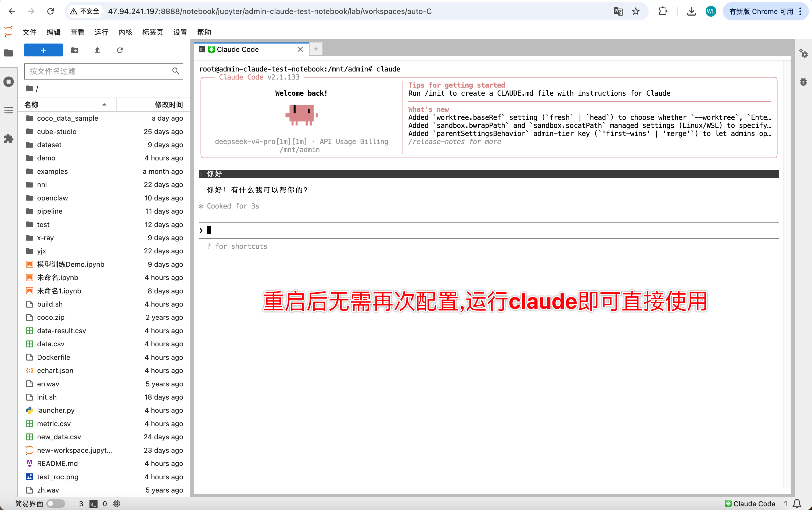This screenshot has width=812, height=510.
Task: Show the table of contents panel
Action: (x=9, y=110)
